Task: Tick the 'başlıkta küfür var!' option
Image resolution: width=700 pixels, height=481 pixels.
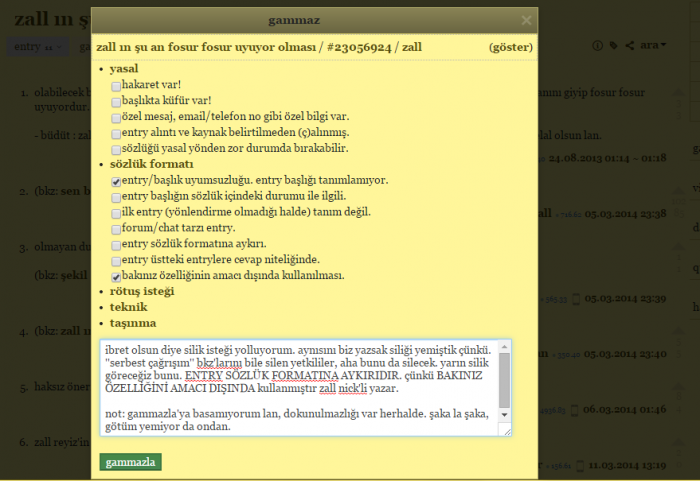Action: click(116, 101)
